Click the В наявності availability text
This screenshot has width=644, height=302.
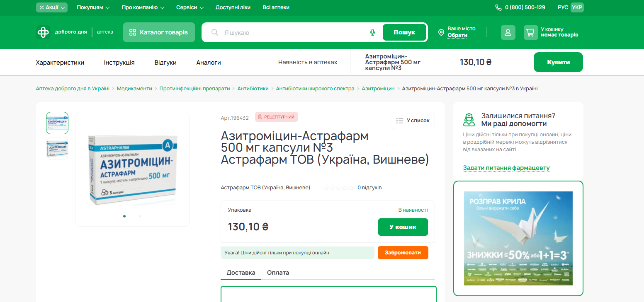(x=413, y=210)
